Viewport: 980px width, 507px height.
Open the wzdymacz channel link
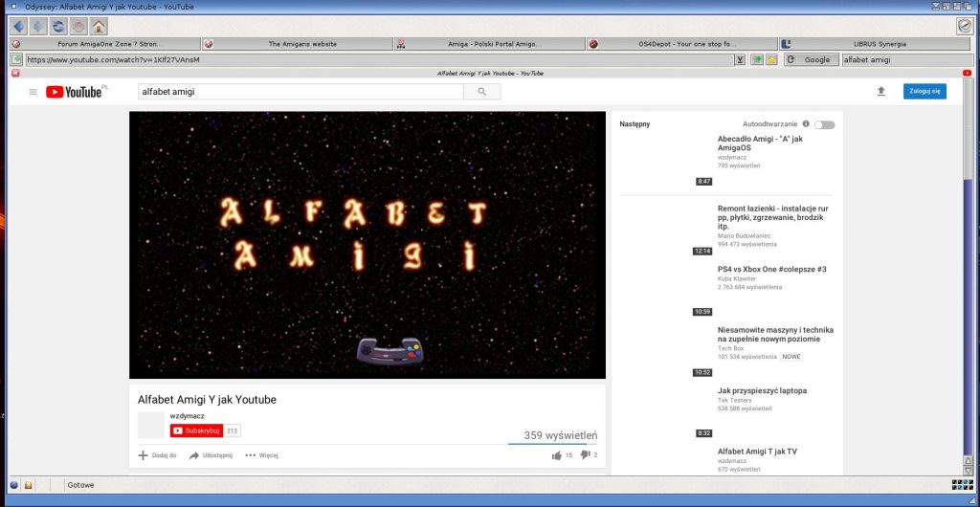pos(187,415)
